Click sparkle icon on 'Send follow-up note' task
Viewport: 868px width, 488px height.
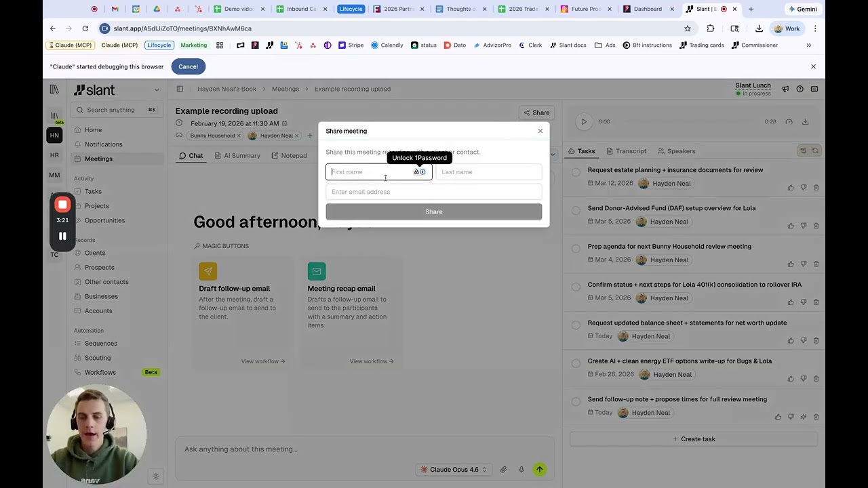tap(804, 417)
